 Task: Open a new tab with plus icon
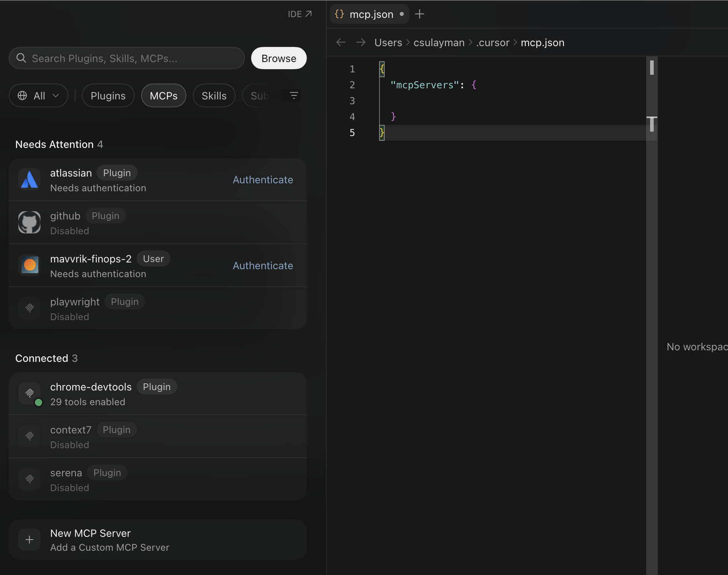pos(420,14)
